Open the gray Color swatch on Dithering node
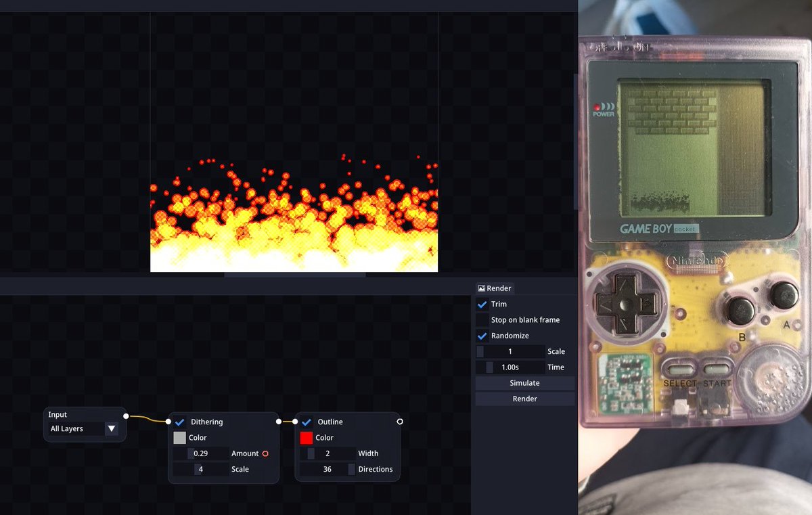 tap(179, 437)
